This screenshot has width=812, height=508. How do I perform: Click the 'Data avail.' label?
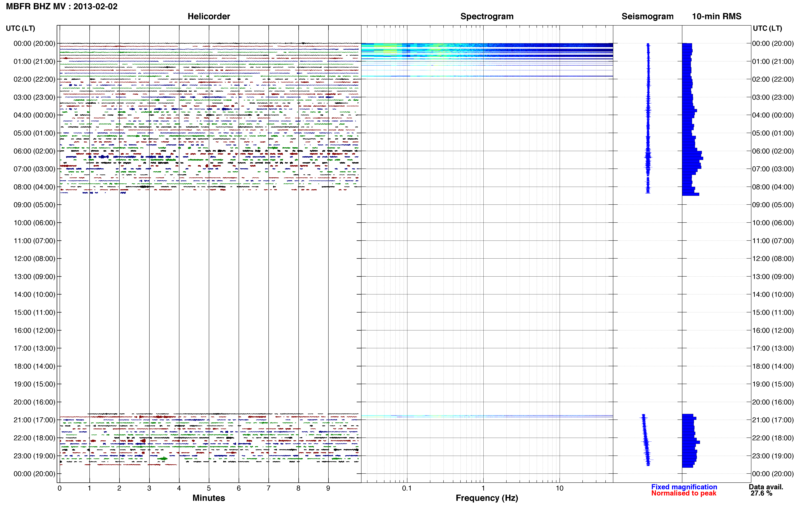click(766, 487)
